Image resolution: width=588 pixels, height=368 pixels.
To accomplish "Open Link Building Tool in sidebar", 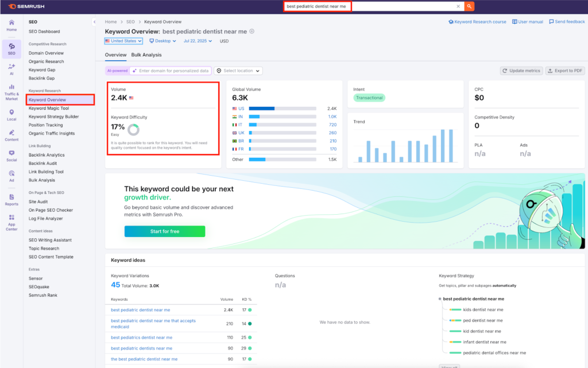I will (46, 172).
